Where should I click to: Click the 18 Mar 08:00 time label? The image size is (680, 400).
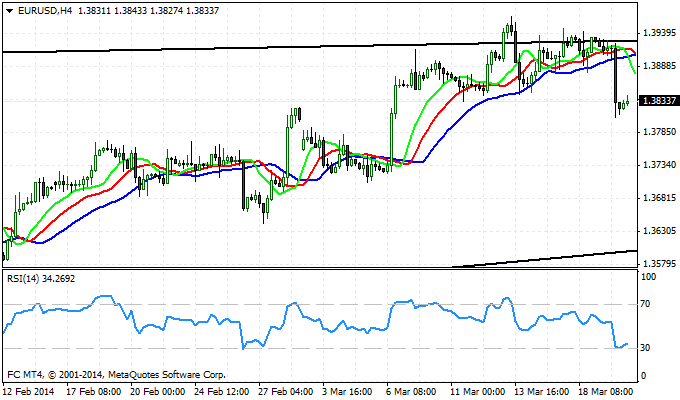[x=605, y=391]
